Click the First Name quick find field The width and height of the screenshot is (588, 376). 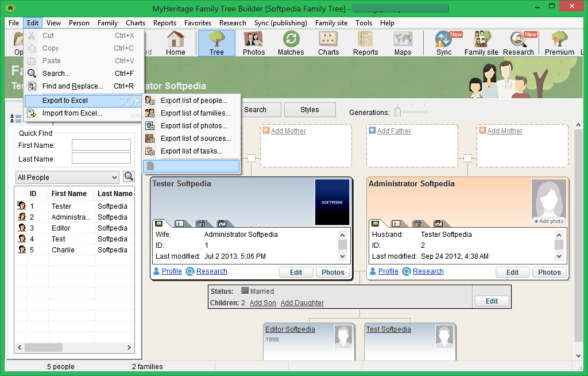101,145
